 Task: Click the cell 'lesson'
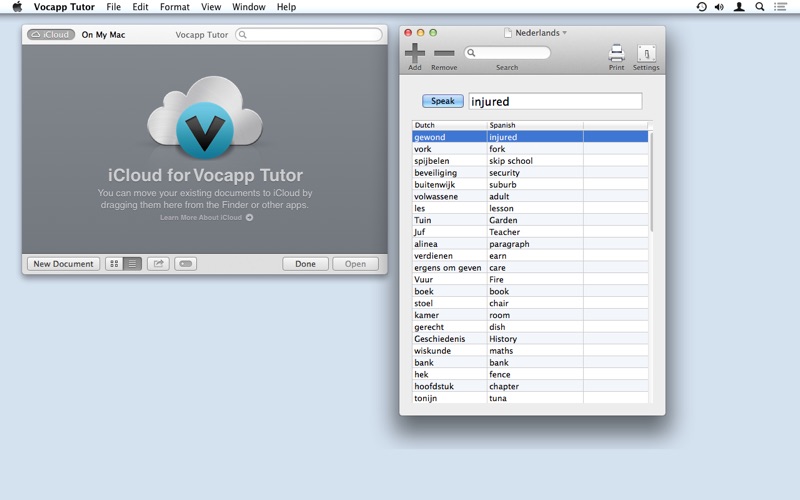[x=535, y=208]
